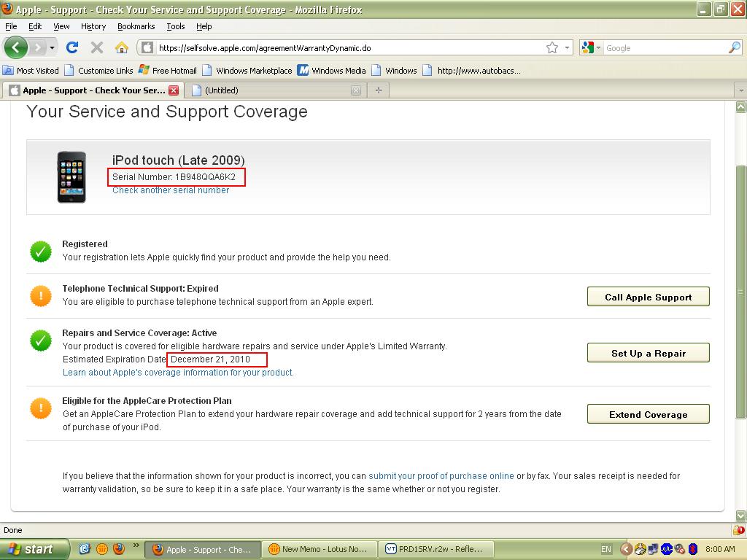
Task: Click the Extend Coverage button
Action: 648,414
